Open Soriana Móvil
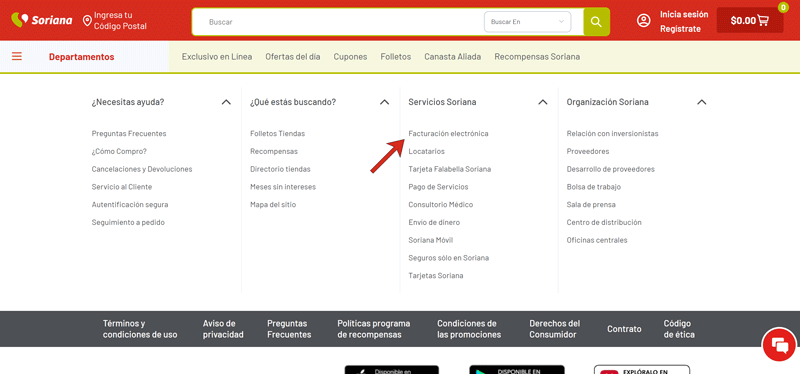 click(x=431, y=240)
